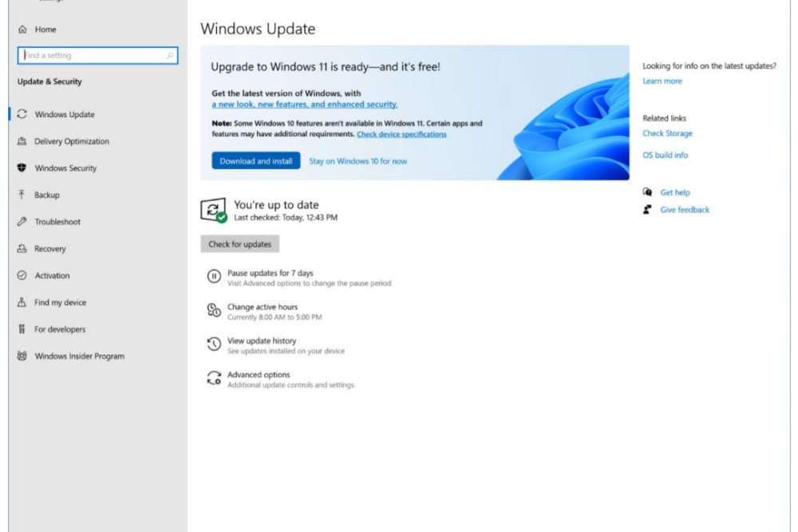Open Check device specifications link
Viewport: 798px width, 532px height.
[x=401, y=134]
